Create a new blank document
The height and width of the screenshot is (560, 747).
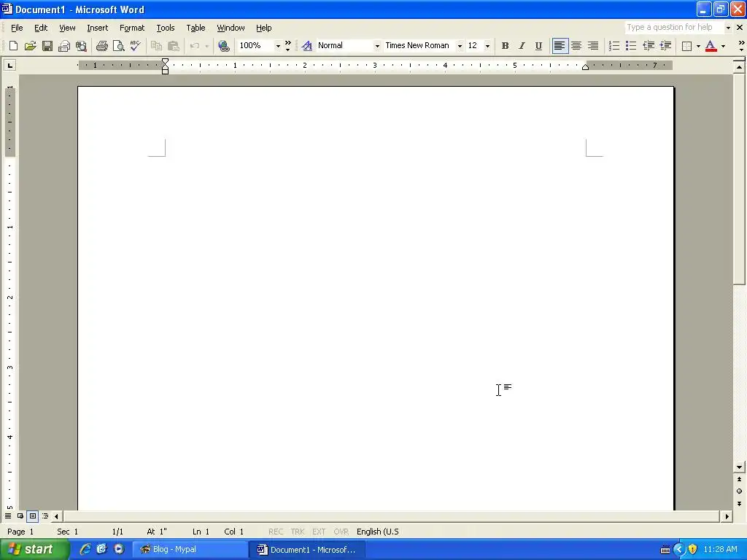(x=13, y=46)
